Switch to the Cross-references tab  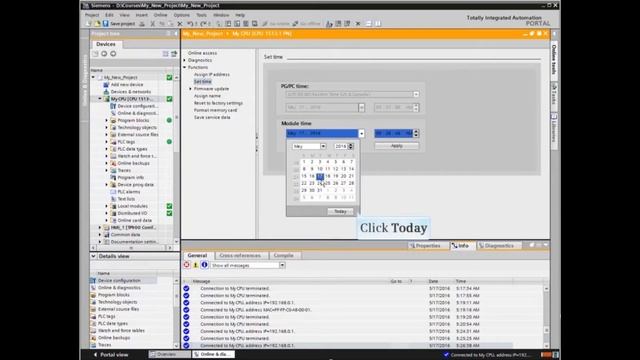pos(240,256)
